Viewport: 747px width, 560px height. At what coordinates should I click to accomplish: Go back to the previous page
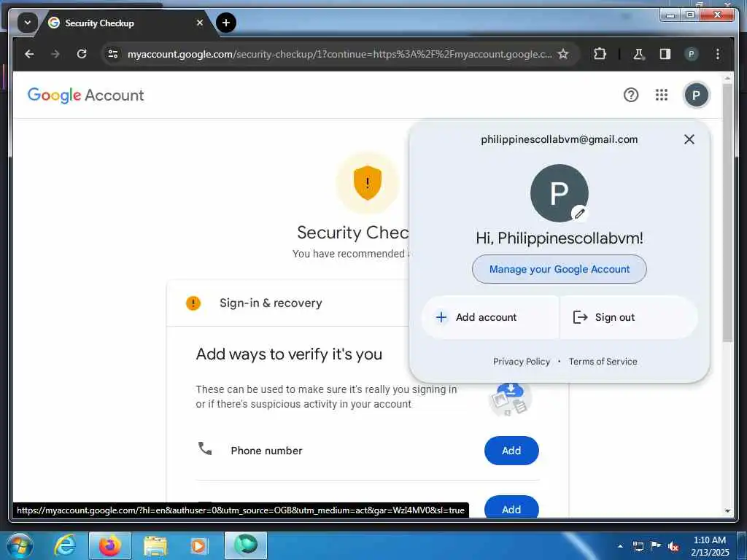[x=29, y=54]
